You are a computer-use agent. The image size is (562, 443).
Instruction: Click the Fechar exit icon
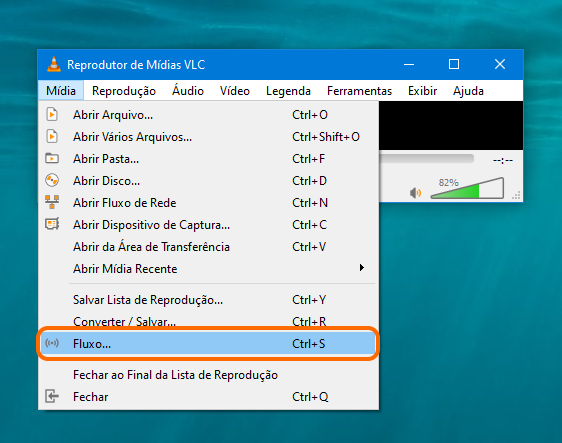(52, 396)
